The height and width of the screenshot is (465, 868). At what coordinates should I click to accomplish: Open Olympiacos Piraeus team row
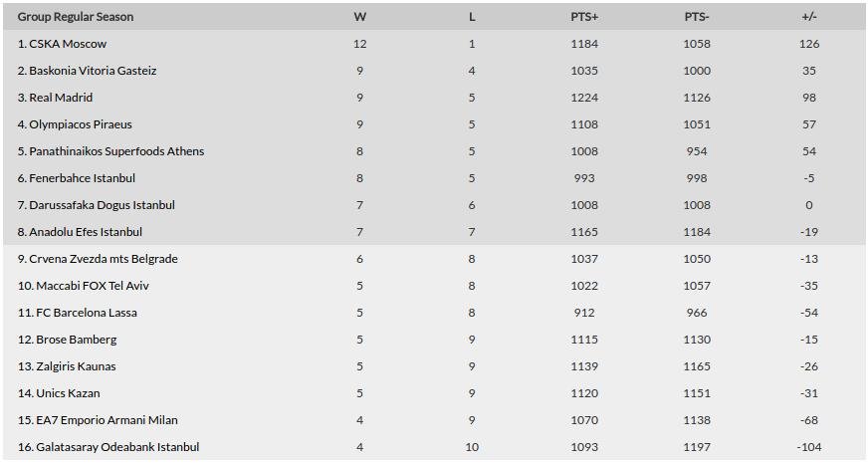(x=81, y=124)
